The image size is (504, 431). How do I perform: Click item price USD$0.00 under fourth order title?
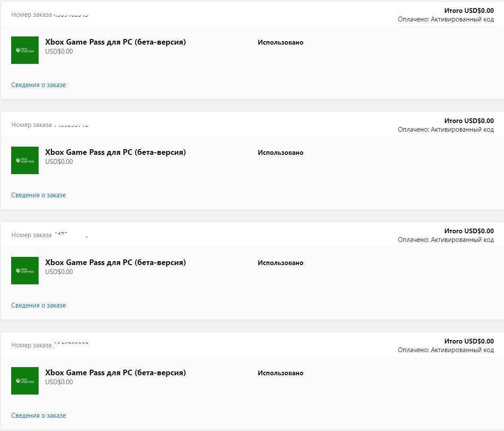59,382
